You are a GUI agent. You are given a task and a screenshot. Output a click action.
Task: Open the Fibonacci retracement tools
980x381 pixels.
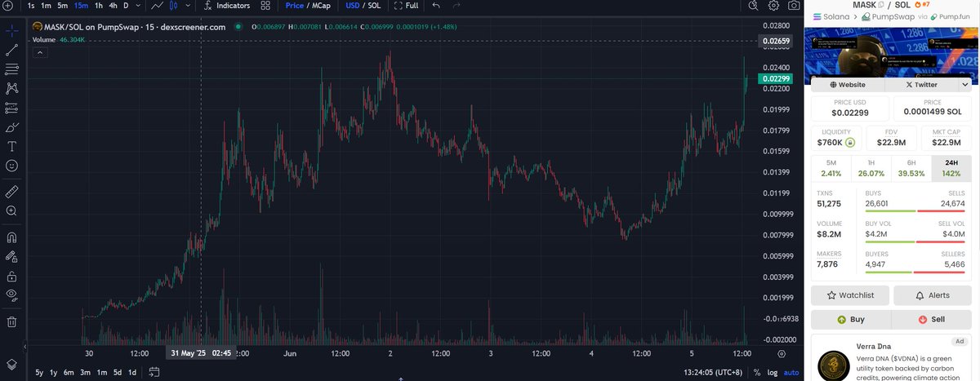pos(11,69)
